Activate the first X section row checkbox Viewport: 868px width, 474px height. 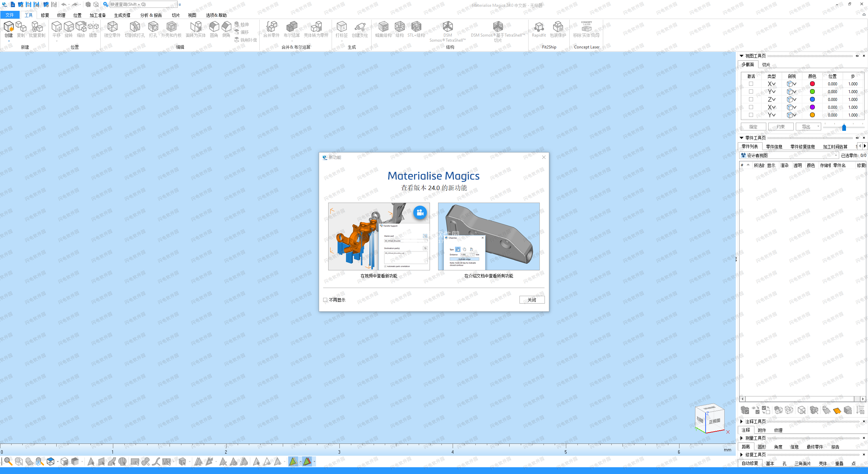click(x=751, y=84)
